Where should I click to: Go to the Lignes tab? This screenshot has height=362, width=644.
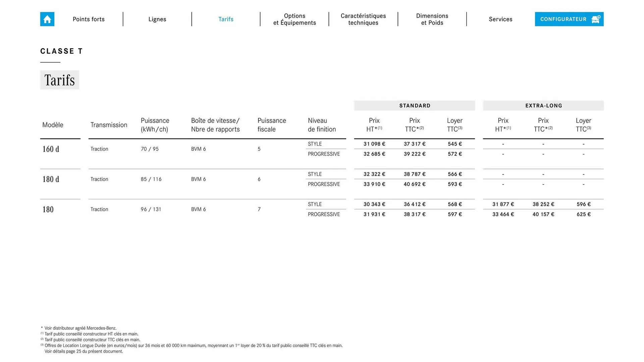(157, 19)
